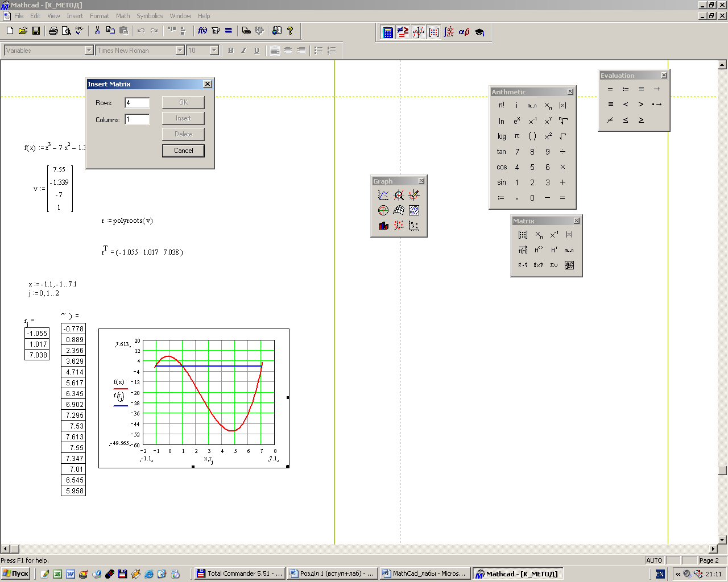Insert a Contour plot from Graph palette
This screenshot has height=582, width=728.
[414, 210]
